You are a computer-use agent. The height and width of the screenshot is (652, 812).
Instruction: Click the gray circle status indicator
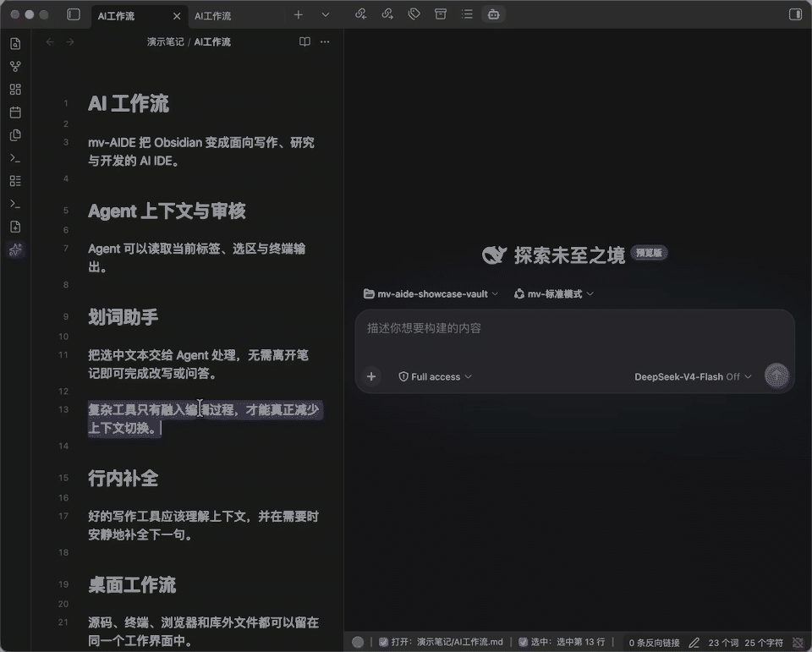click(x=358, y=642)
